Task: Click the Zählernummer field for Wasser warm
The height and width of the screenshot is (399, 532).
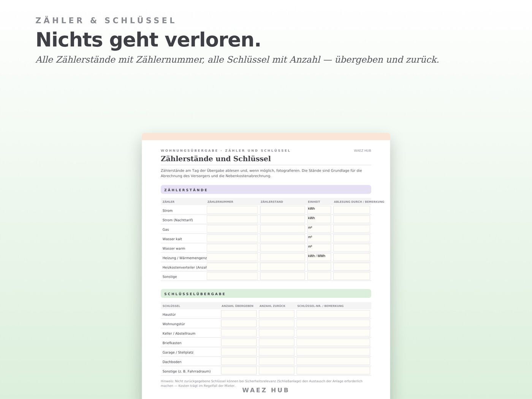Action: pyautogui.click(x=232, y=248)
